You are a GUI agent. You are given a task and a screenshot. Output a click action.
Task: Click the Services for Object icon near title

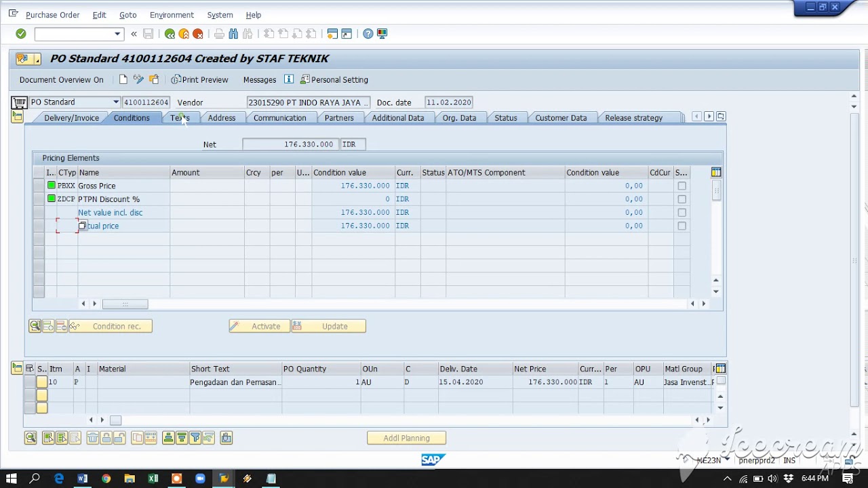[22, 59]
